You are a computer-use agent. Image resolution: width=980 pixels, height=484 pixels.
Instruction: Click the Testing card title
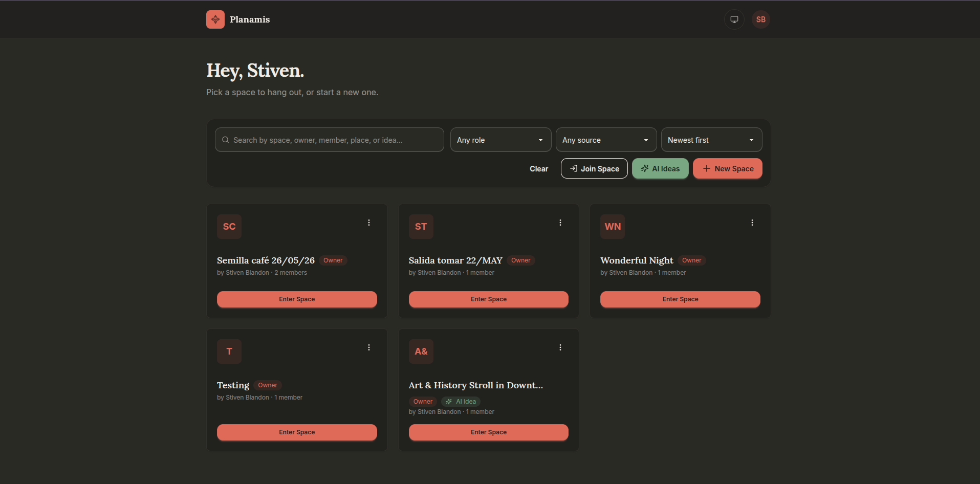click(233, 385)
